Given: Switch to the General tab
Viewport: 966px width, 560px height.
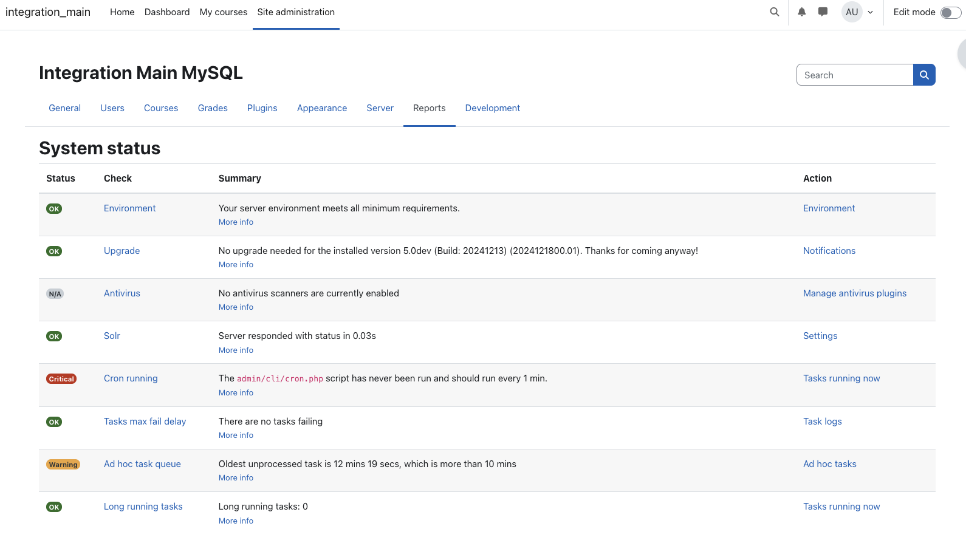Looking at the screenshot, I should [64, 108].
